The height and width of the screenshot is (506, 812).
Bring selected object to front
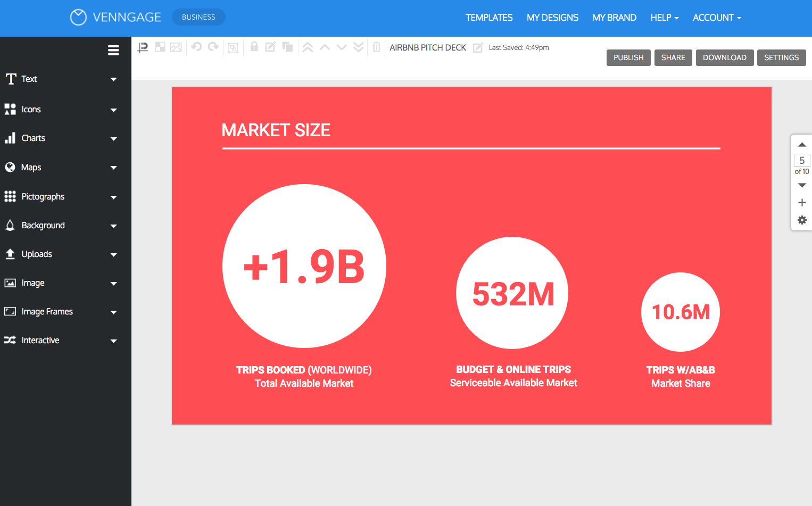(x=308, y=47)
